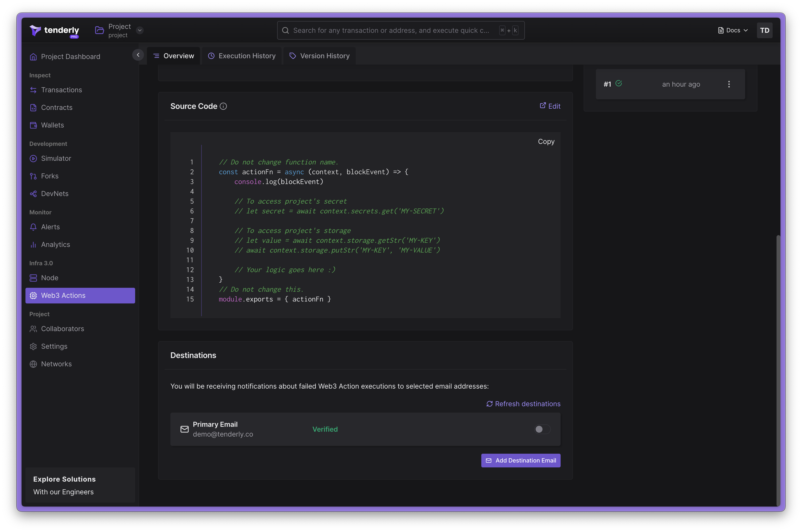Select Web3 Actions in the sidebar
The image size is (802, 532).
coord(80,296)
